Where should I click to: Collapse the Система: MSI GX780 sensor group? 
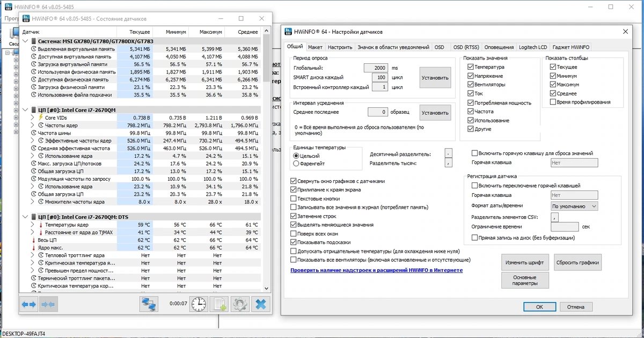[26, 41]
